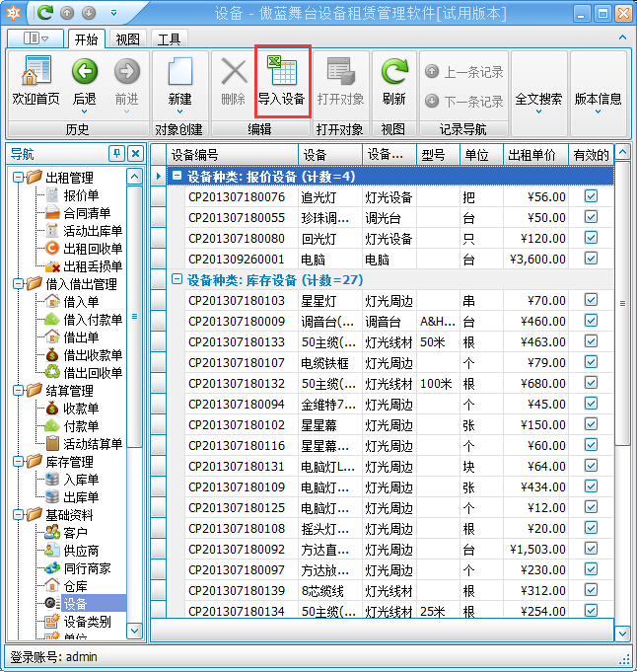
Task: Open the 版本信息 dropdown
Action: (x=598, y=103)
